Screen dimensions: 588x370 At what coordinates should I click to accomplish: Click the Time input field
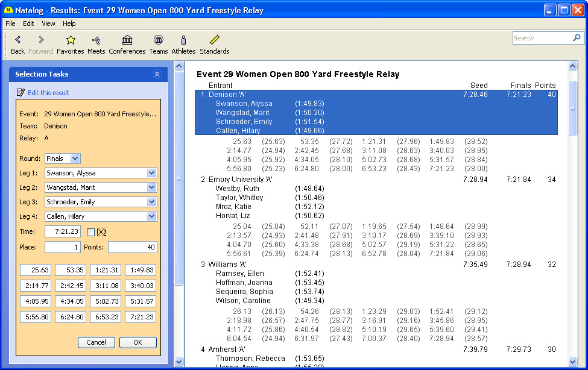(x=62, y=232)
